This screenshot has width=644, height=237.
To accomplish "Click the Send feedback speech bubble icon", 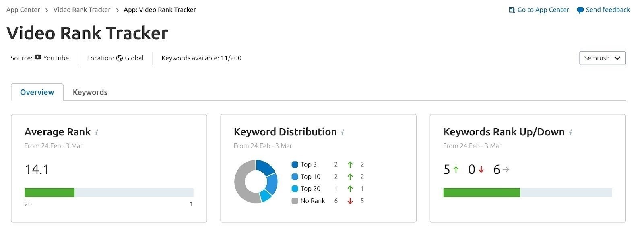I will [x=580, y=10].
